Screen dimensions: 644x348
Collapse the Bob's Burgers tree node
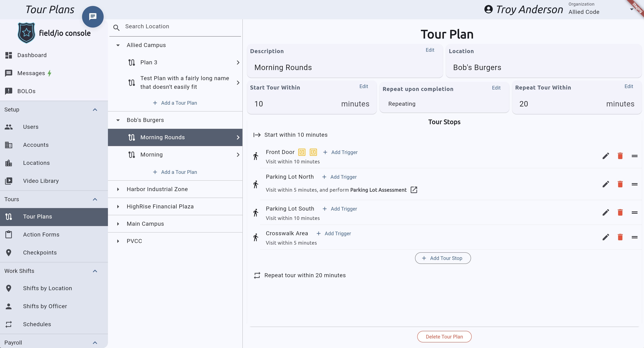pyautogui.click(x=118, y=120)
